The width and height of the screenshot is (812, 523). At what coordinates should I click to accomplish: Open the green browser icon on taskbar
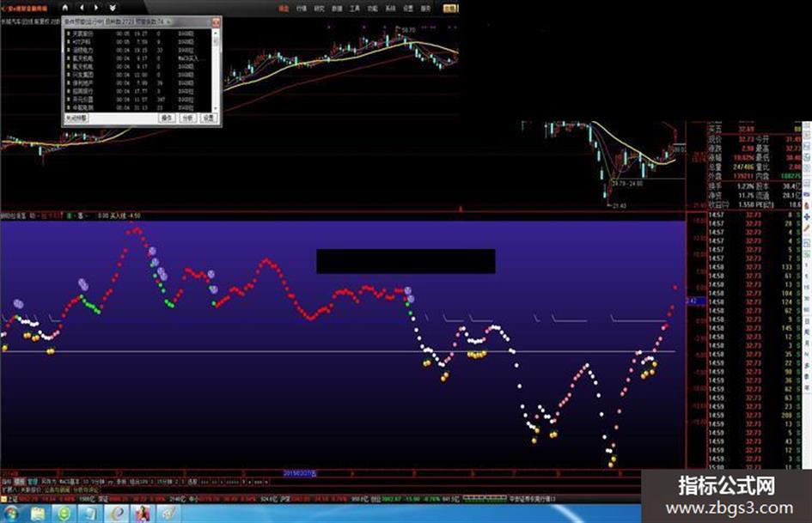tap(64, 514)
